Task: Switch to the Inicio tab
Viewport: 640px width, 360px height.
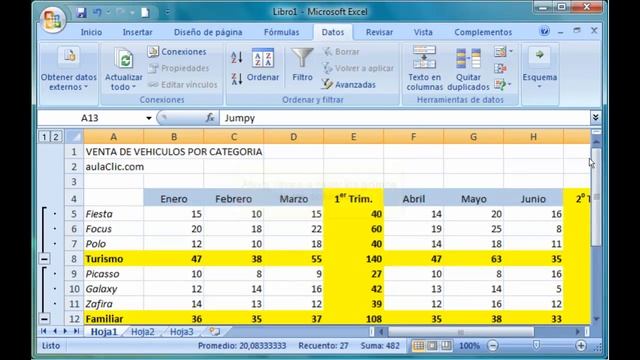Action: (91, 32)
